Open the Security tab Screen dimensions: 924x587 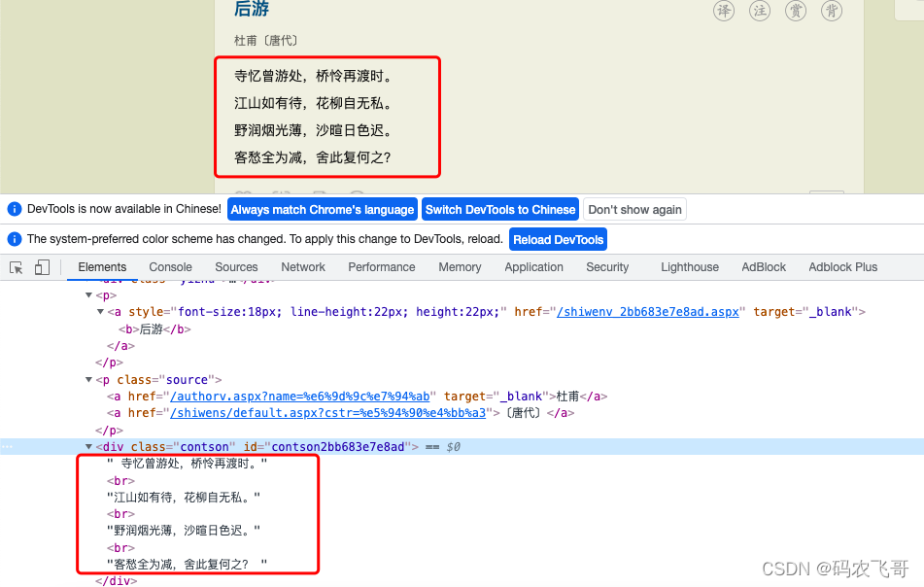[607, 267]
